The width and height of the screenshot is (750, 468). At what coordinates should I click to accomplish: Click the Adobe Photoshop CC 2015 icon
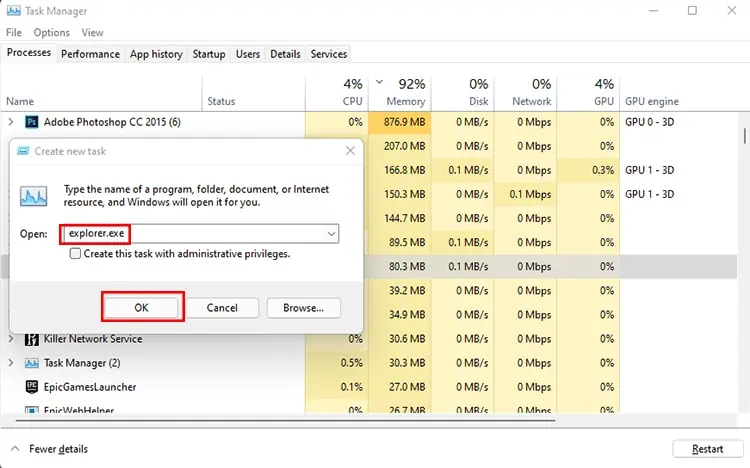pos(32,122)
